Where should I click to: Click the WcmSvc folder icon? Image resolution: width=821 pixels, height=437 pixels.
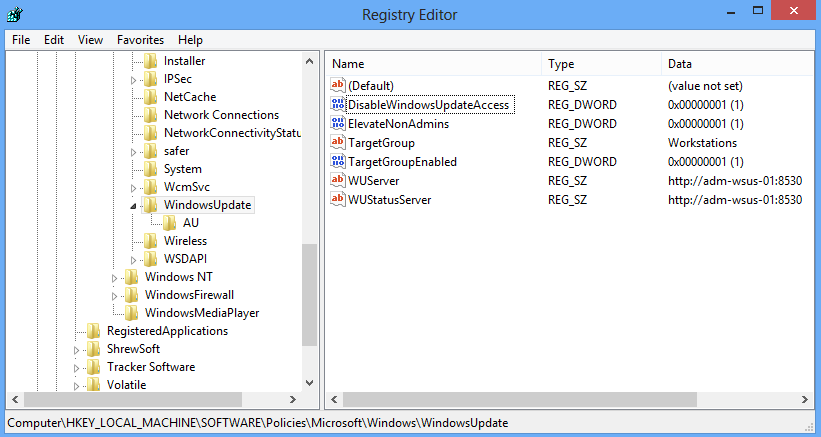point(151,187)
